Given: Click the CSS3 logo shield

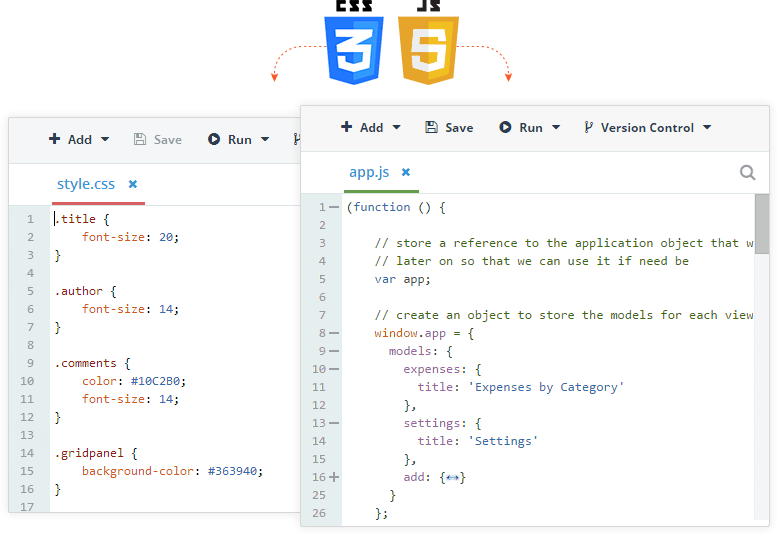Looking at the screenshot, I should pyautogui.click(x=354, y=50).
